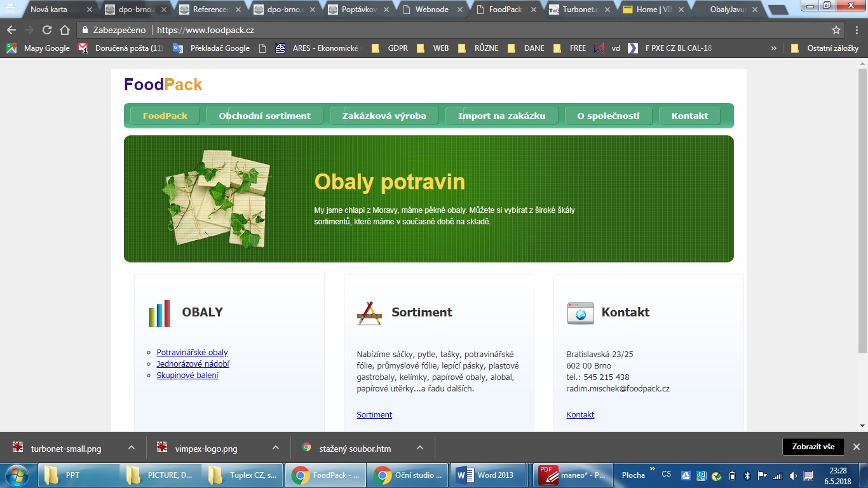868x488 pixels.
Task: Open the F PXE CZ BL CAL-18 bookmark
Action: click(x=670, y=48)
